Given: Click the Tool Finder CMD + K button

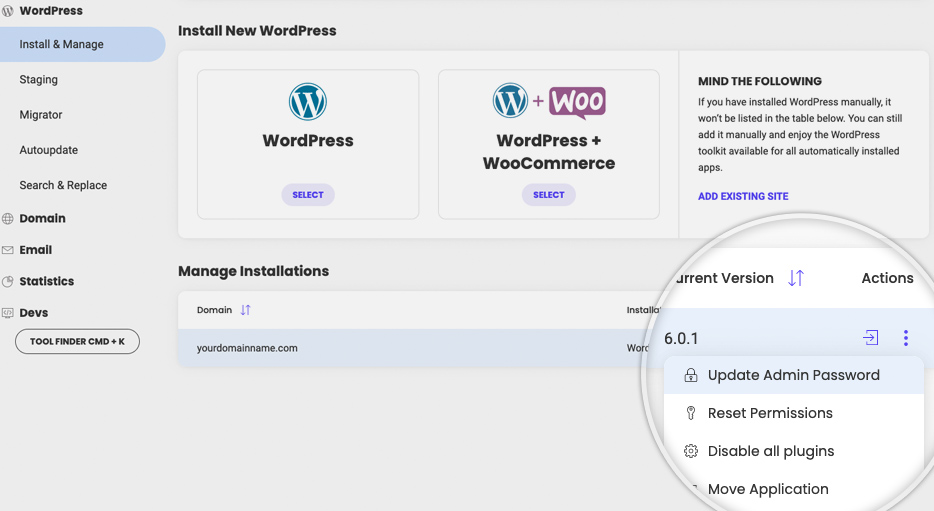Looking at the screenshot, I should click(77, 341).
